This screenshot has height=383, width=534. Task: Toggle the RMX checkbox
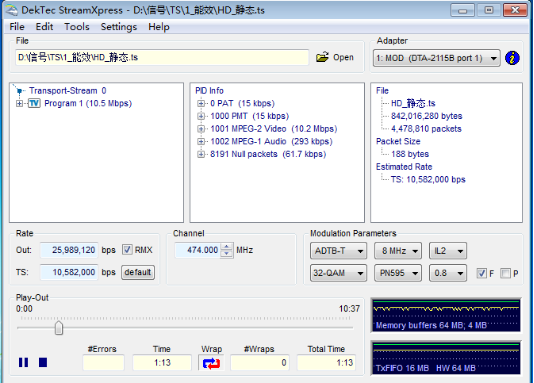127,250
